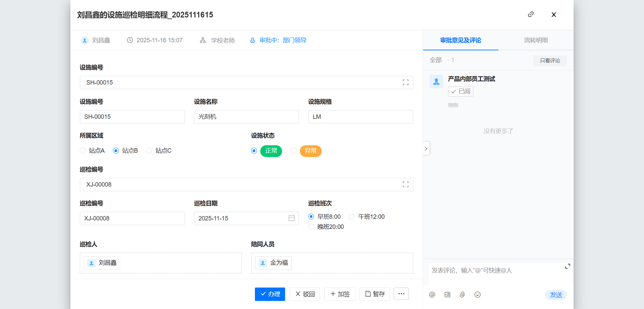This screenshot has height=309, width=644.
Task: Attach a file with paperclip icon
Action: [462, 295]
